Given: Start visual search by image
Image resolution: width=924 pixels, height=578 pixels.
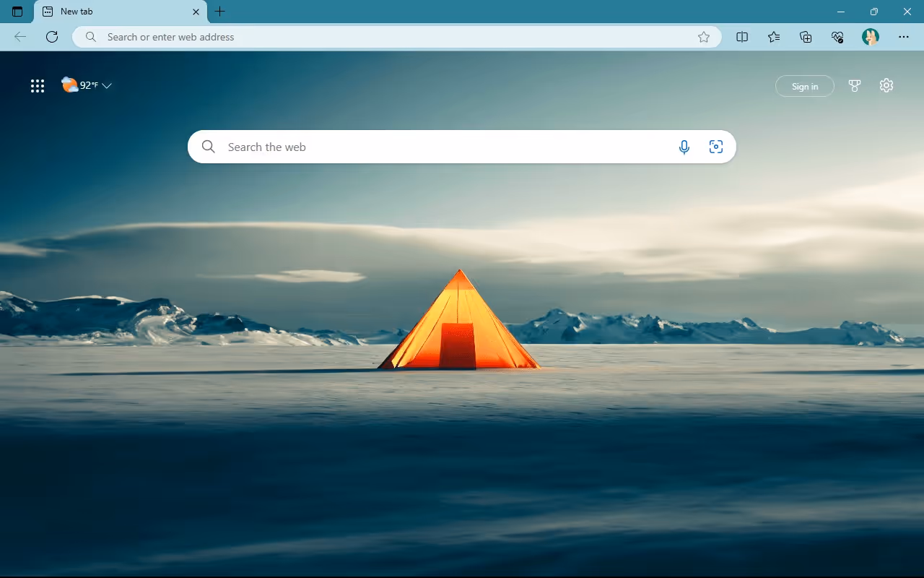Looking at the screenshot, I should pos(716,147).
